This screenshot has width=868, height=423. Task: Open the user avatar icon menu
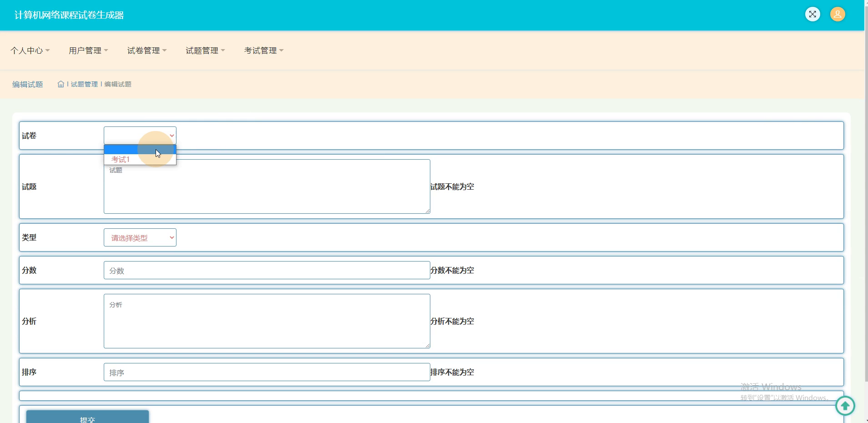pyautogui.click(x=838, y=14)
